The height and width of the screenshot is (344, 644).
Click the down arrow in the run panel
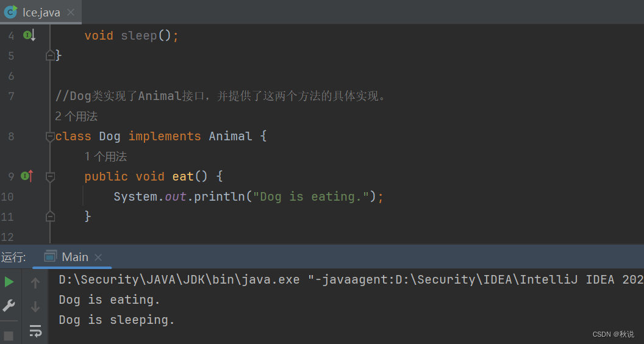pyautogui.click(x=35, y=307)
